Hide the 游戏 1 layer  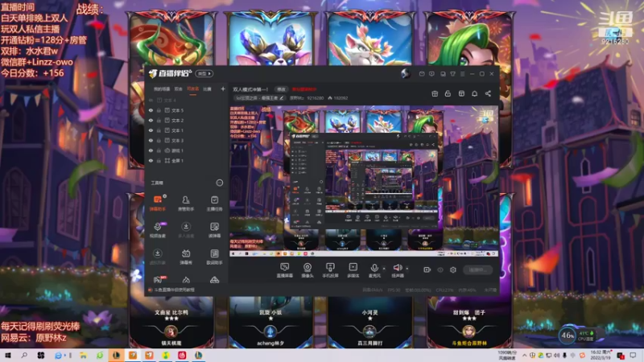tap(151, 150)
